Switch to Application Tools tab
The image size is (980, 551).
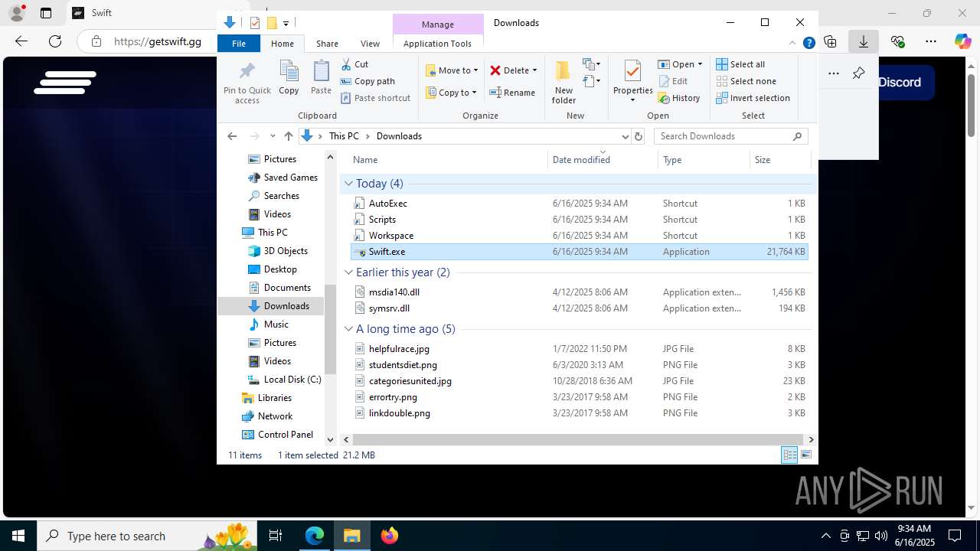(437, 44)
